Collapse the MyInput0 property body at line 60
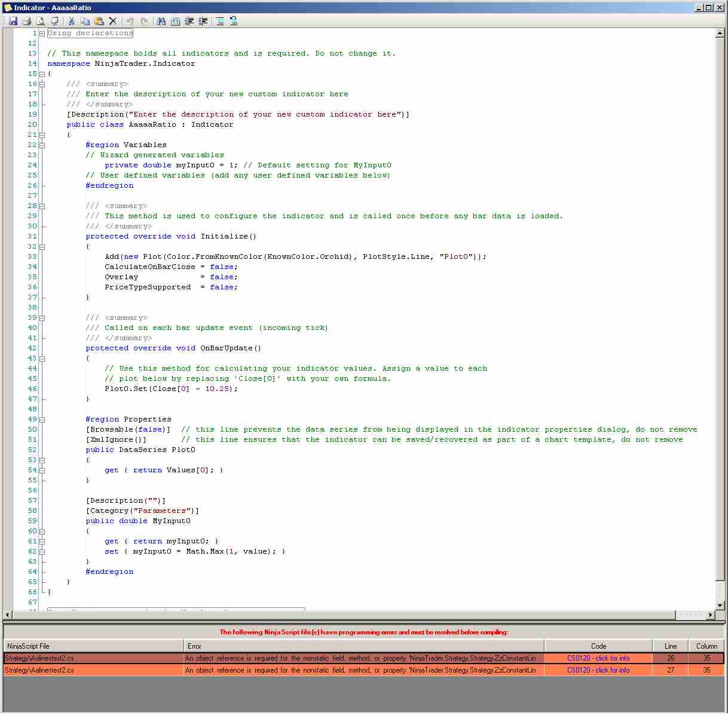Image resolution: width=728 pixels, height=715 pixels. [42, 531]
